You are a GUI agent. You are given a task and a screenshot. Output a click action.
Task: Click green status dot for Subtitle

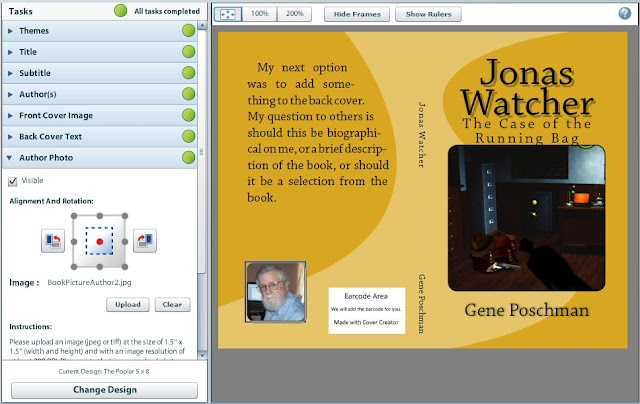click(189, 73)
